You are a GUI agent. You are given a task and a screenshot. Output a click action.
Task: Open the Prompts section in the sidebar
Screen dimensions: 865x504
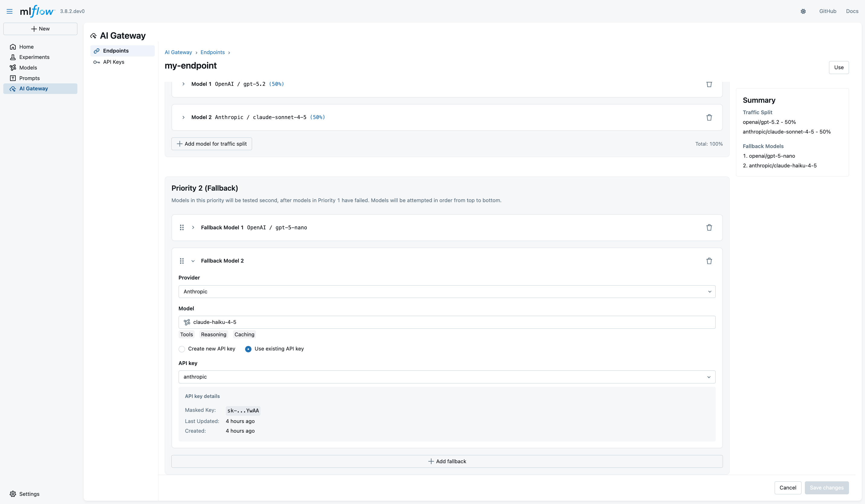click(29, 78)
